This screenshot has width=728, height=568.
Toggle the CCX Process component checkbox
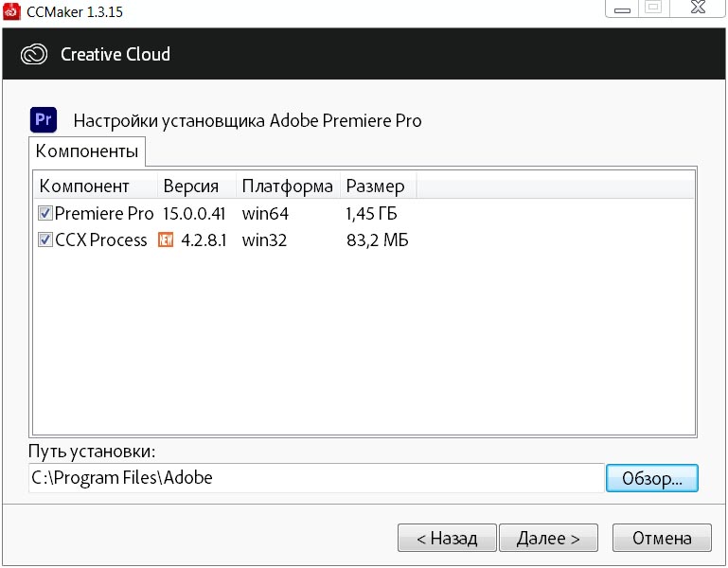[x=44, y=240]
